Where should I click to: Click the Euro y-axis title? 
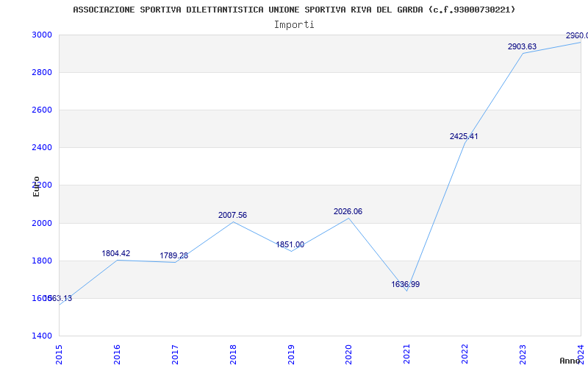(36, 186)
